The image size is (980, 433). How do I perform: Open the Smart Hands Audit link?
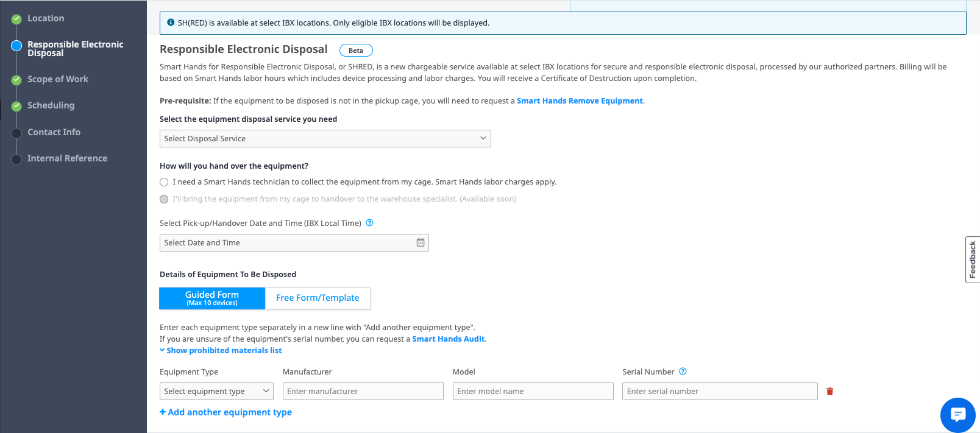[x=448, y=339]
